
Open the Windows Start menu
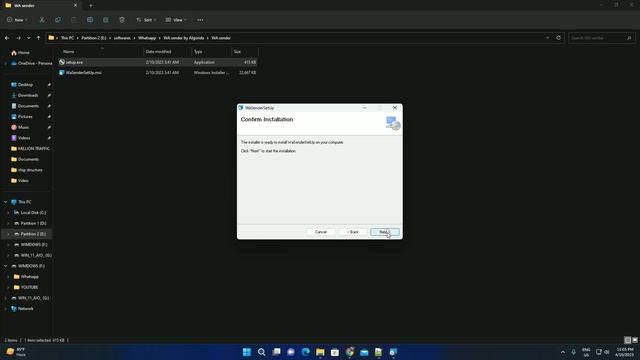tap(247, 352)
